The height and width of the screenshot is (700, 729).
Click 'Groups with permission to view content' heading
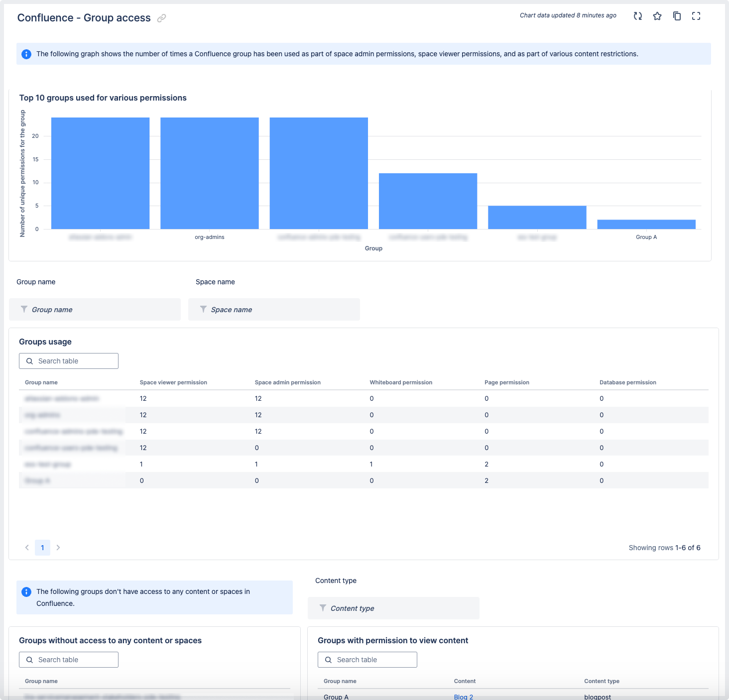393,640
